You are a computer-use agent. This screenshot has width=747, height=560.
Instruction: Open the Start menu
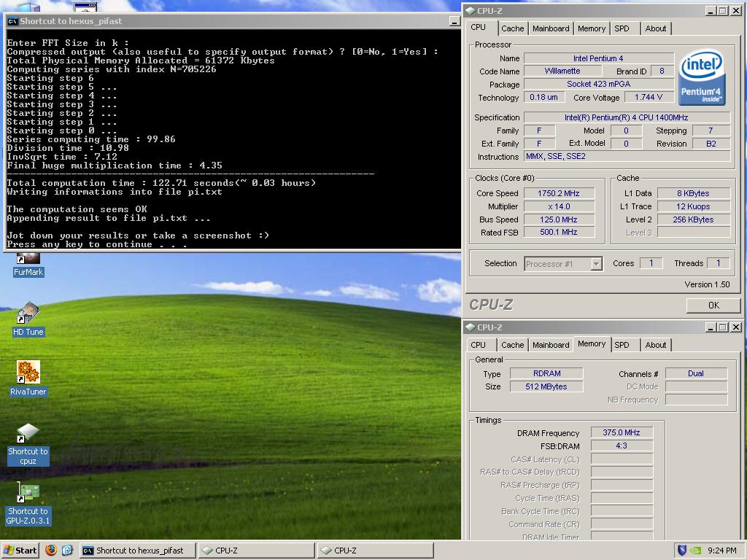(x=20, y=550)
